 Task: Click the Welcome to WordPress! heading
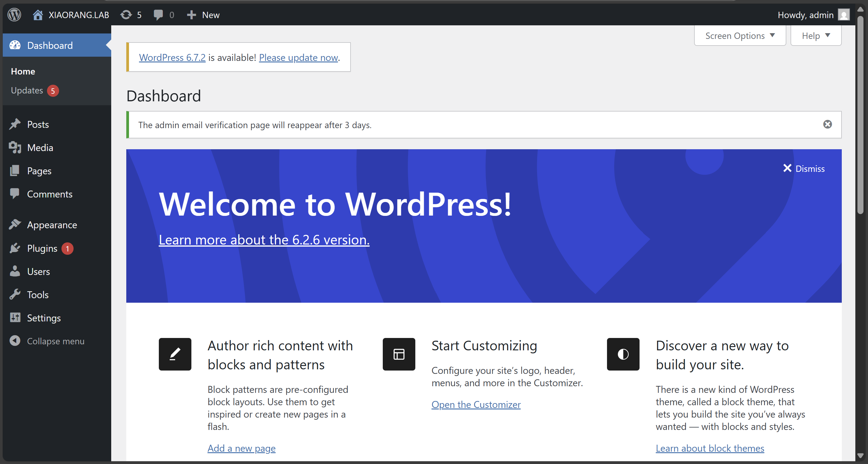coord(335,204)
